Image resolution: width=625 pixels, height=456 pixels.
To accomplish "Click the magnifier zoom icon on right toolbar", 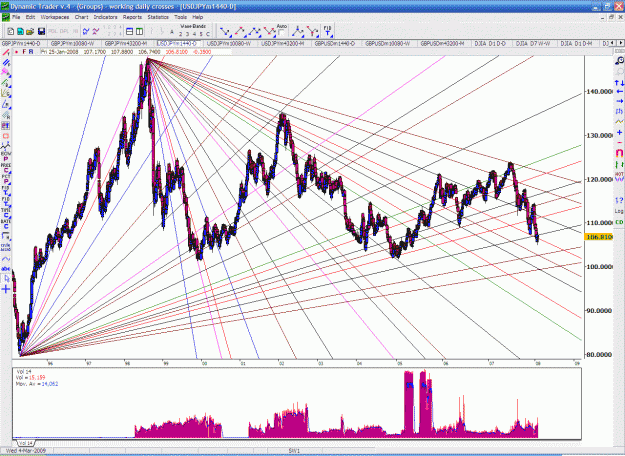I will tap(619, 61).
